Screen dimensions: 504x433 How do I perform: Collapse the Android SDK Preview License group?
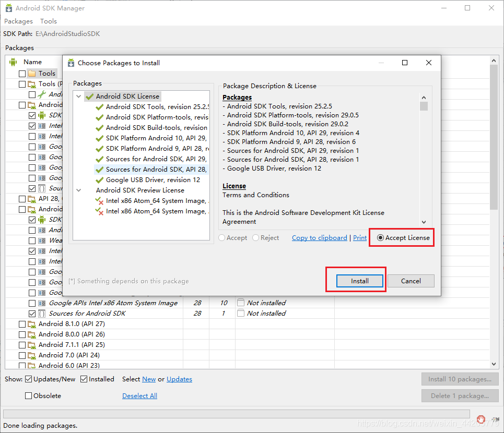(x=79, y=190)
